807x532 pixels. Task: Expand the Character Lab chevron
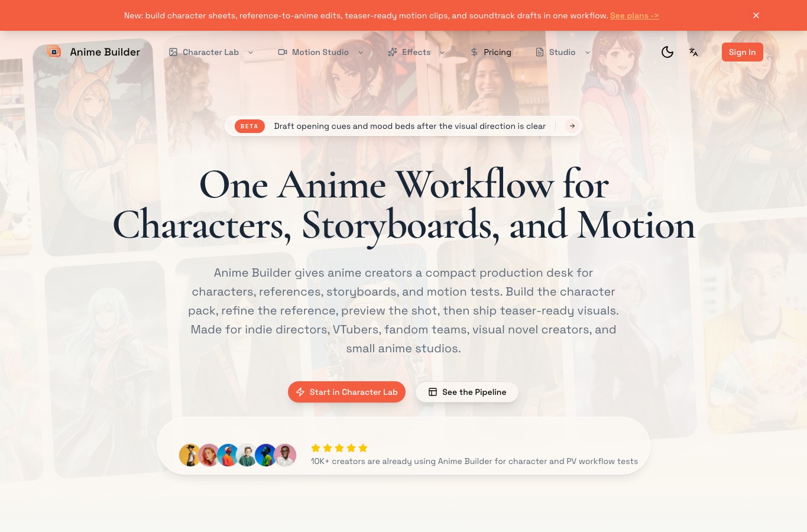(251, 52)
